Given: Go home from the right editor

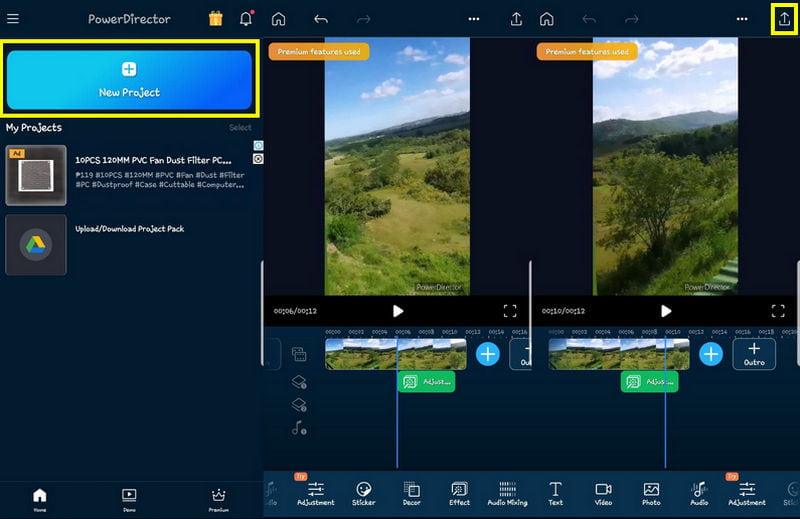Looking at the screenshot, I should [546, 19].
